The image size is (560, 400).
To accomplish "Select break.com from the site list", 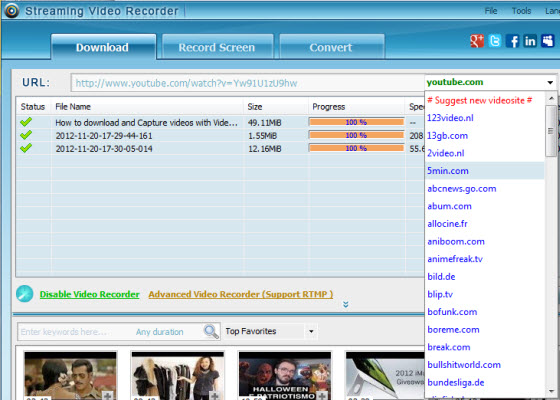I will point(449,347).
